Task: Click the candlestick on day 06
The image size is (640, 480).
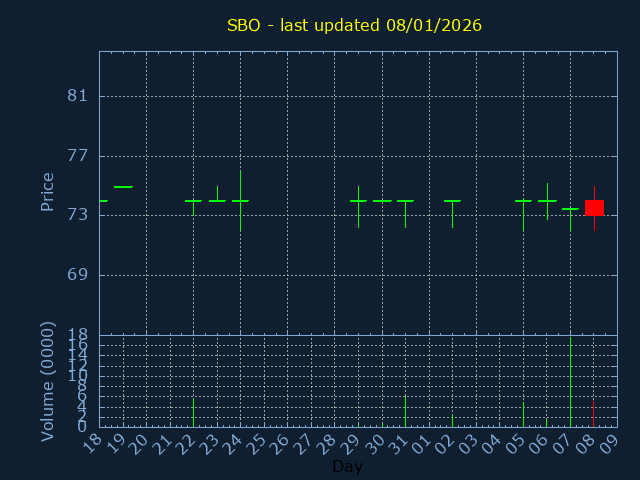Action: (547, 201)
